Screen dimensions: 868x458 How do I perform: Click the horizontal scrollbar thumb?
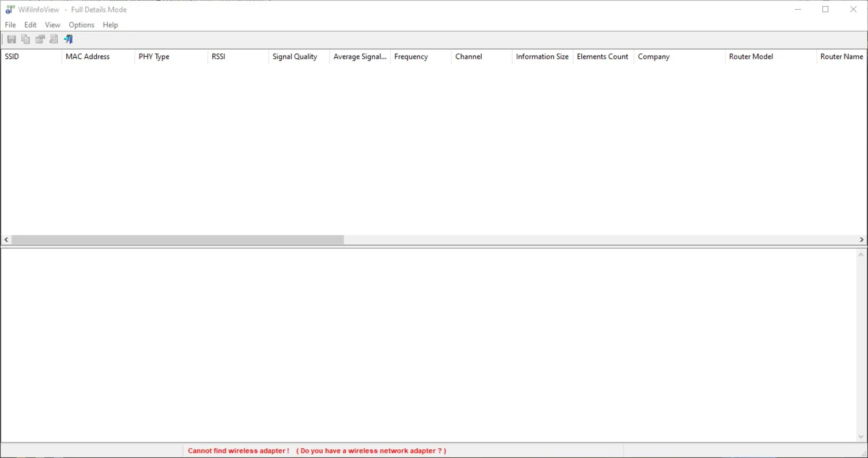point(177,240)
